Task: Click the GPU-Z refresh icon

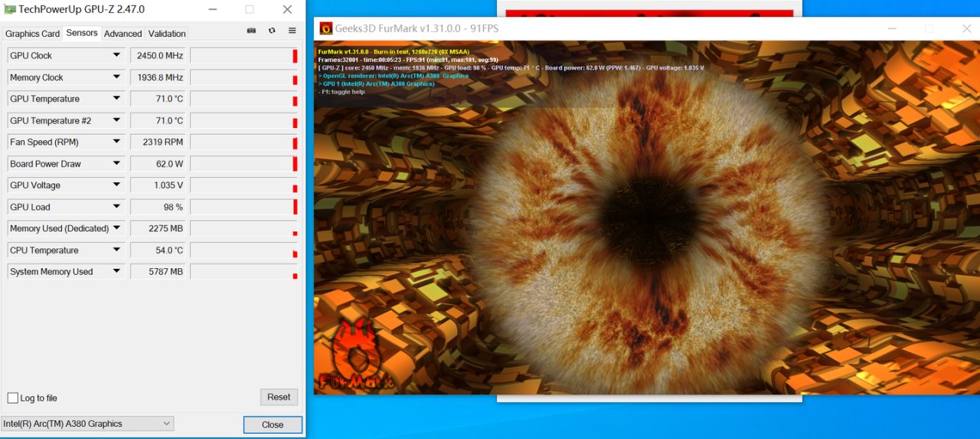Action: point(272,31)
